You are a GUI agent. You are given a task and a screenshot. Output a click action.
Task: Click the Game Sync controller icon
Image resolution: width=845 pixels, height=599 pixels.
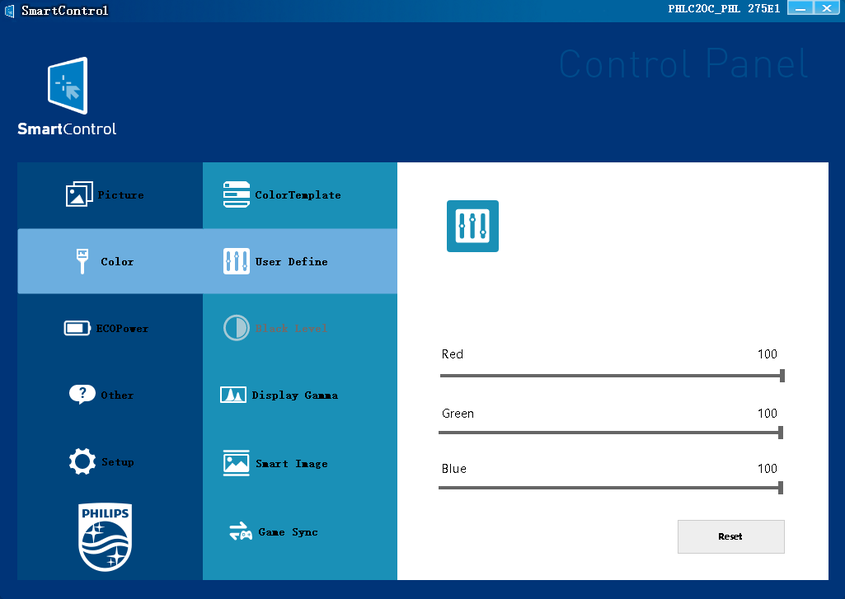coord(240,532)
